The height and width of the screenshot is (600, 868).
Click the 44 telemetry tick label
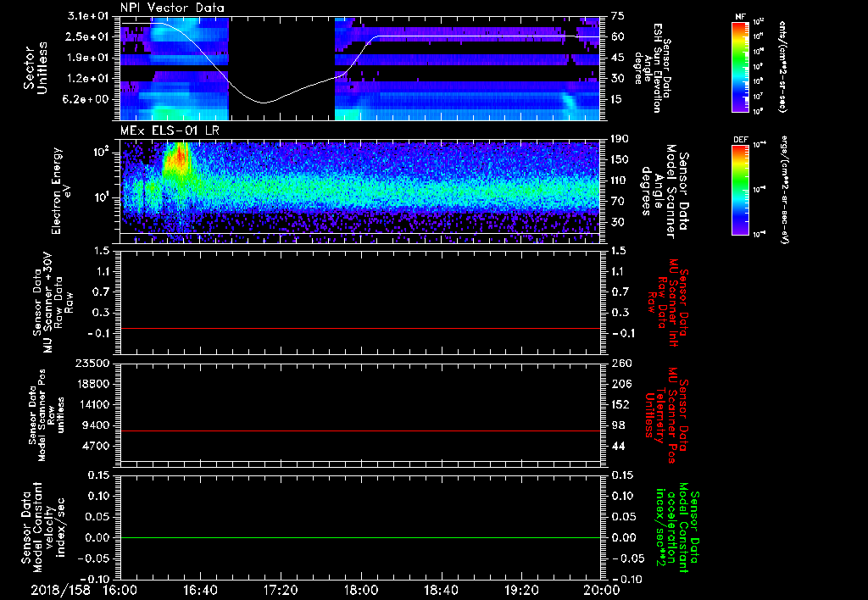click(618, 446)
